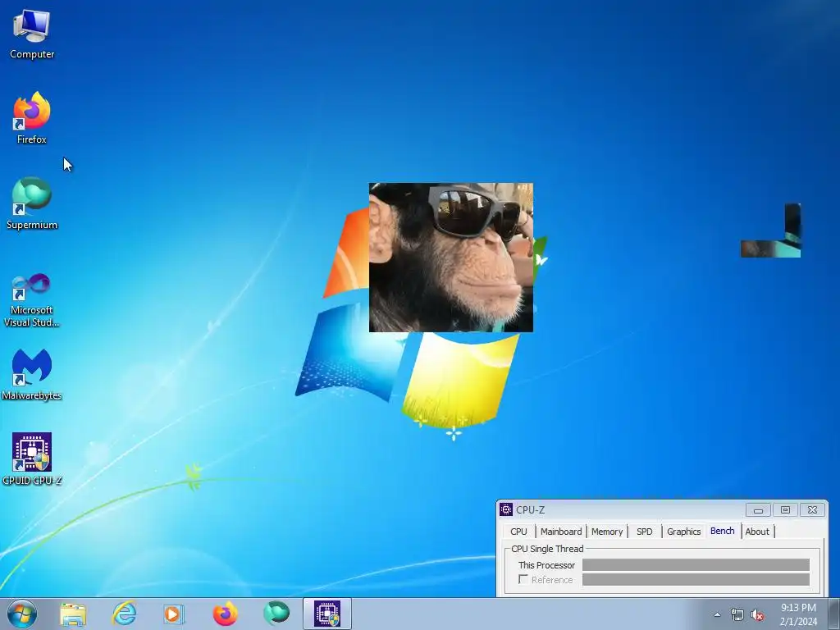Switch to the About tab in CPU-Z

757,532
